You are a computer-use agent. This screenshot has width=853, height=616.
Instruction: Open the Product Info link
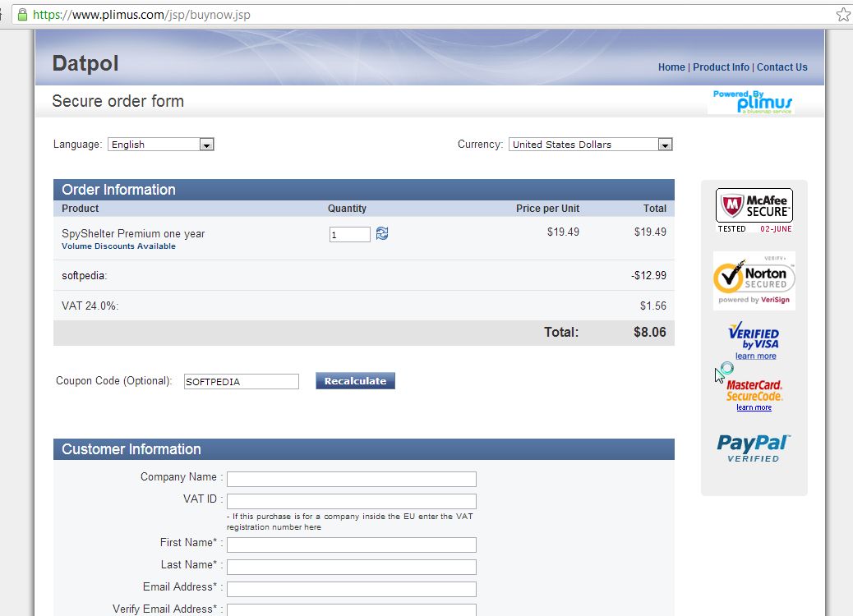pyautogui.click(x=721, y=67)
